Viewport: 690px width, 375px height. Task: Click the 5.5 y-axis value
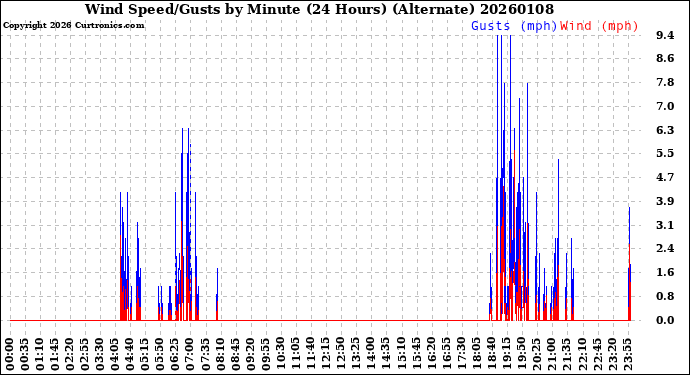click(x=665, y=154)
